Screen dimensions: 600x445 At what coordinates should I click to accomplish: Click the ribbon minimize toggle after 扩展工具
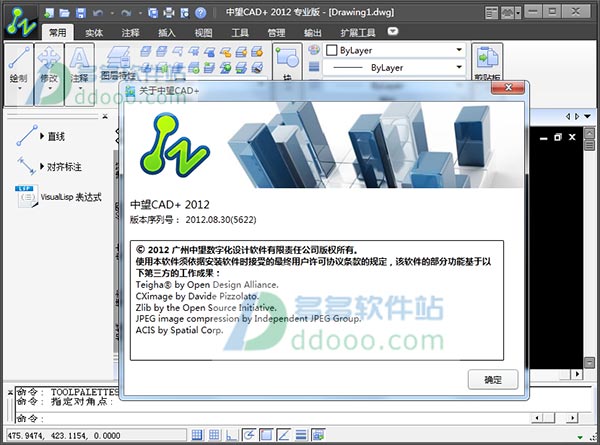click(393, 31)
